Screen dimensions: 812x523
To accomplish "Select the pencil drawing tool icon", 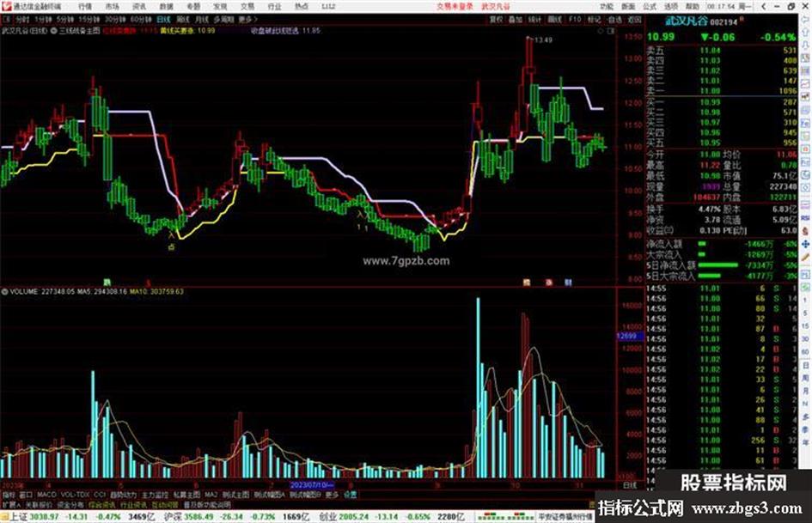I will pos(806,258).
